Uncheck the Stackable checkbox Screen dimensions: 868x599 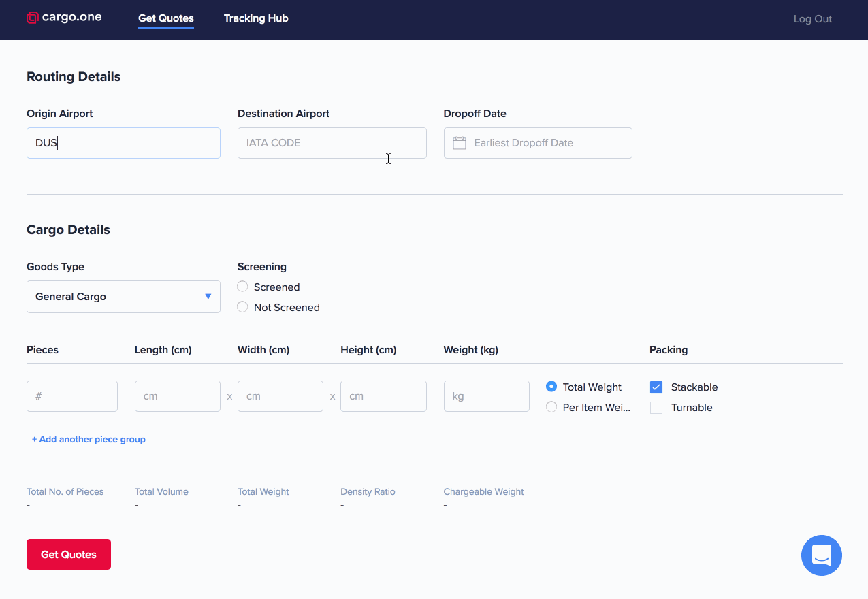tap(656, 387)
